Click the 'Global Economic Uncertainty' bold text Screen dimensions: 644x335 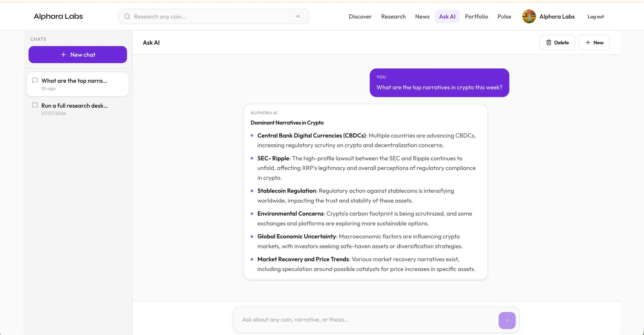(297, 236)
